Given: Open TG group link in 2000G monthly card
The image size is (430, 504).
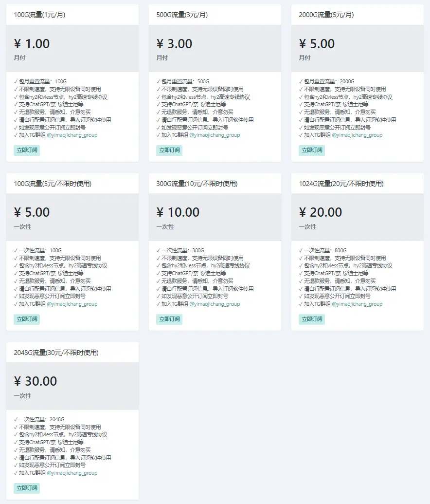Looking at the screenshot, I should coord(358,135).
